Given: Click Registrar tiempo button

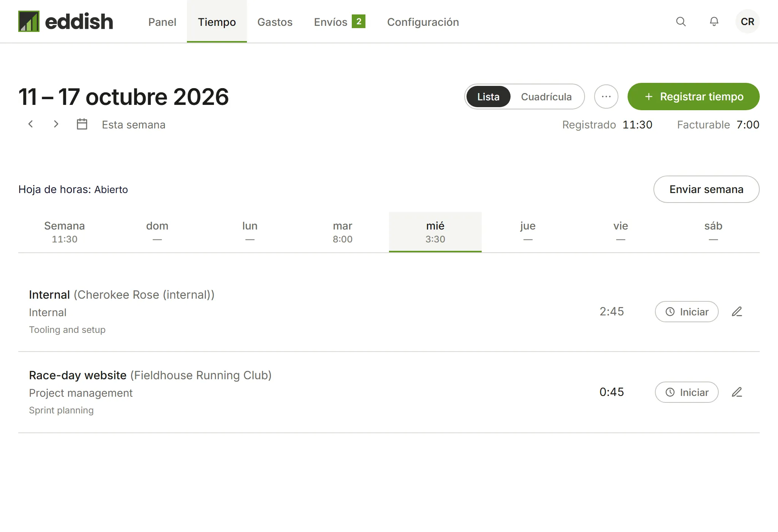Looking at the screenshot, I should 693,97.
